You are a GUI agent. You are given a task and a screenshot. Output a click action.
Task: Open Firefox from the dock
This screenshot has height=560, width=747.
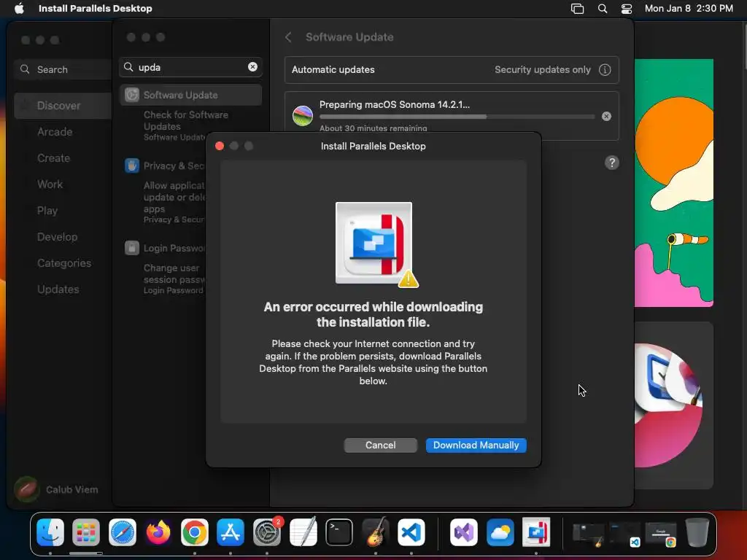(158, 532)
